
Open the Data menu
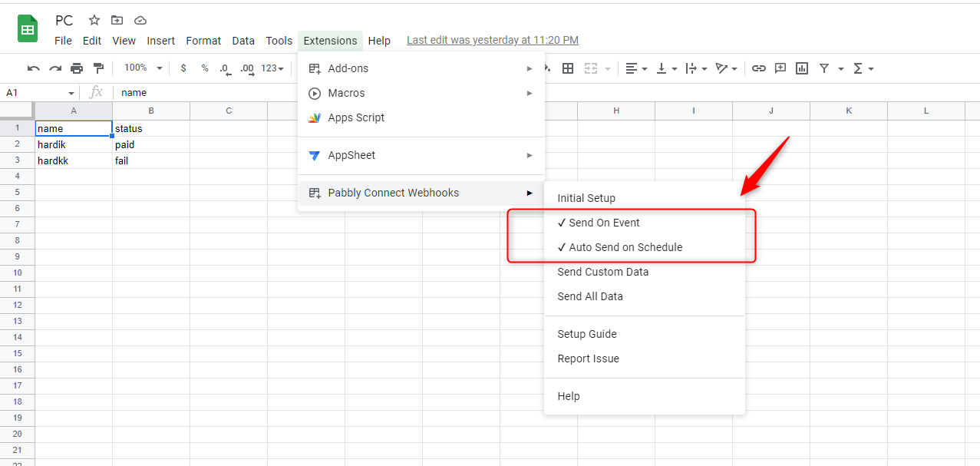[243, 41]
